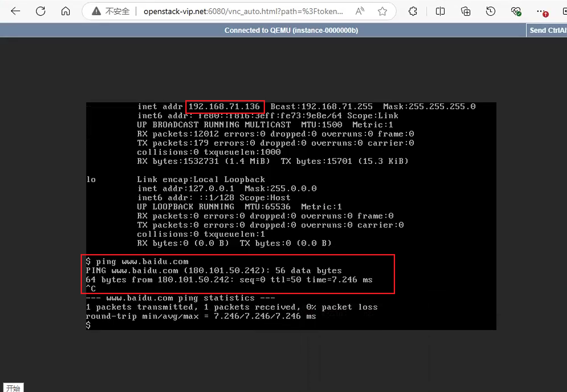Go back to the previous page
The width and height of the screenshot is (567, 392).
(16, 12)
